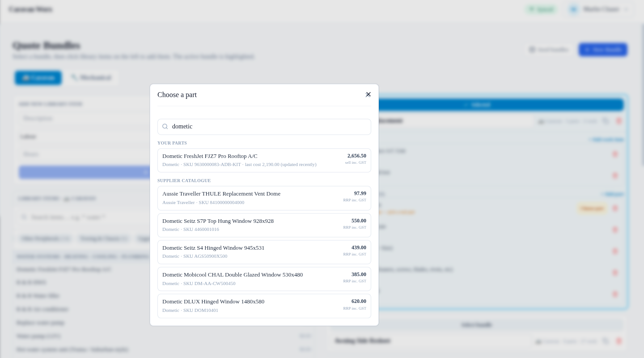Select Dometic FreshJet FJZ7 Pro Rooftop A/C

264,160
